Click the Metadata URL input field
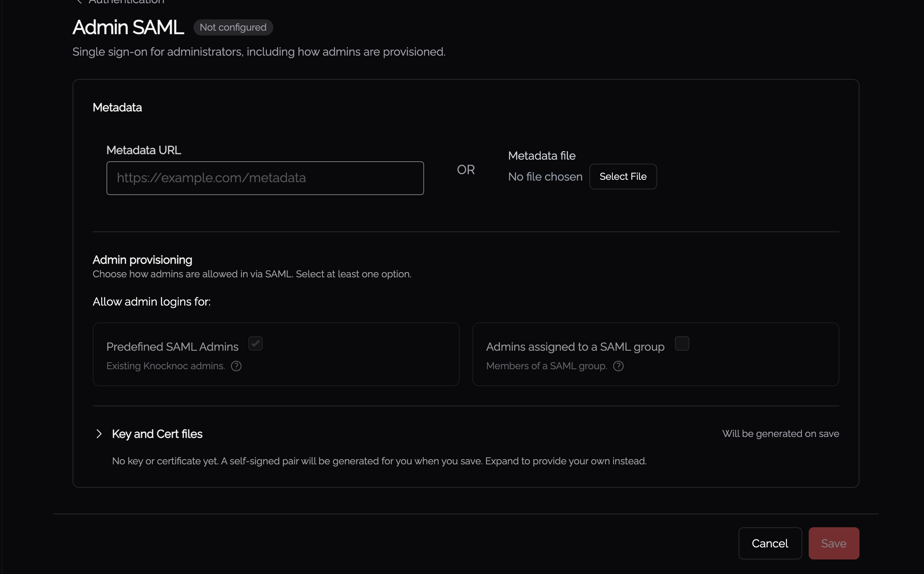 (265, 178)
